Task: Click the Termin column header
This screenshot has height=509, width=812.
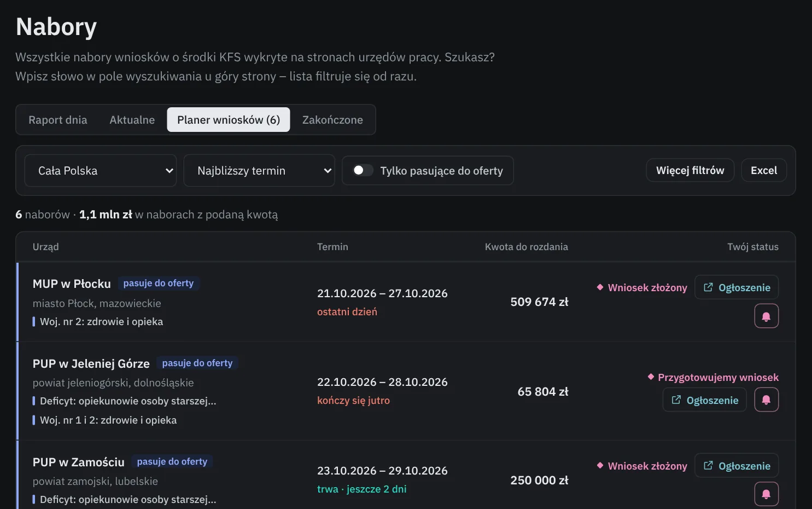Action: [332, 247]
